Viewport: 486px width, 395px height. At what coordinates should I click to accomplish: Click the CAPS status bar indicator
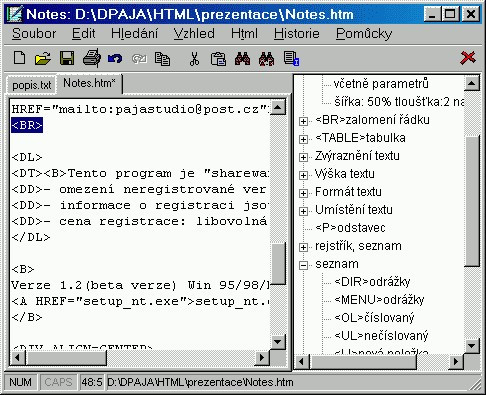click(x=58, y=382)
